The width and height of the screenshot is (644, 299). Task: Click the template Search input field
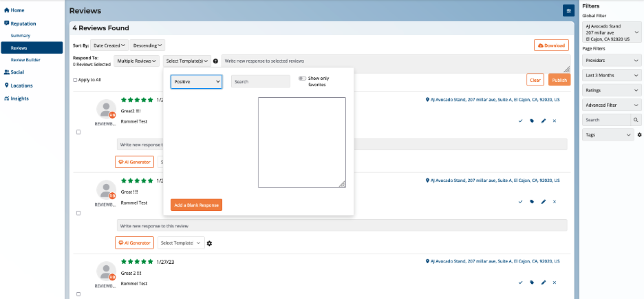[x=260, y=81]
